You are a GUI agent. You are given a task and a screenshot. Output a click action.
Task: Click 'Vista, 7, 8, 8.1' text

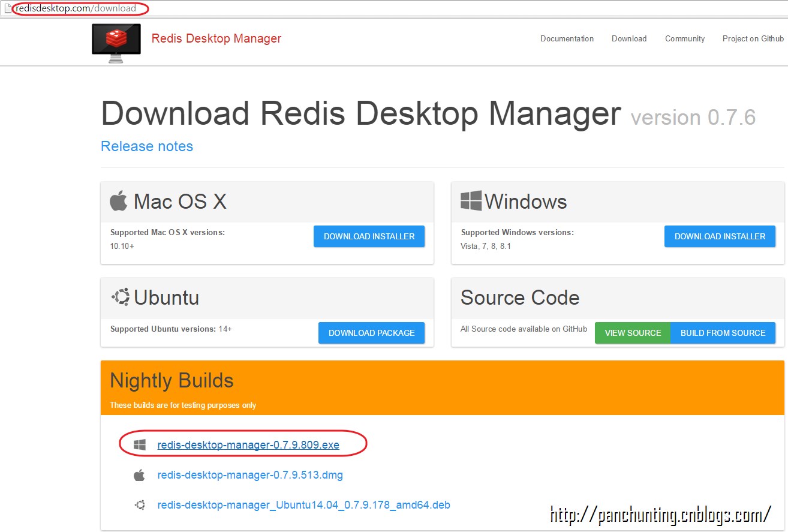pyautogui.click(x=486, y=246)
